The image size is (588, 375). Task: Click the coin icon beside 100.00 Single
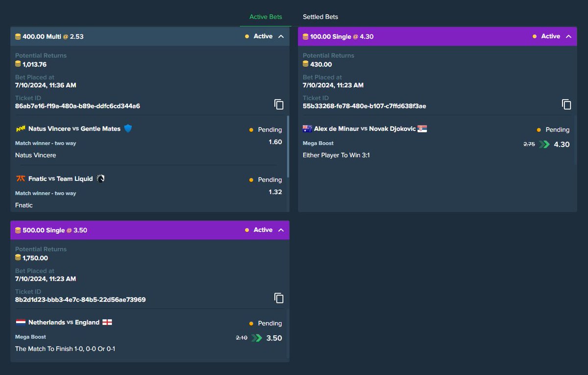pos(306,37)
